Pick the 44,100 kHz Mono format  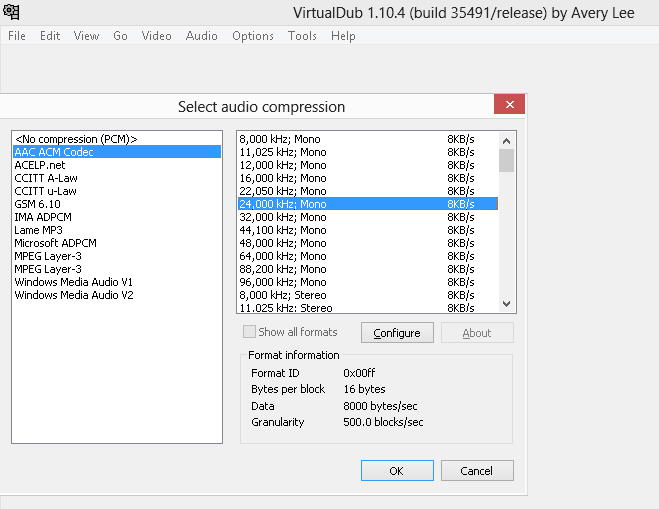(283, 230)
